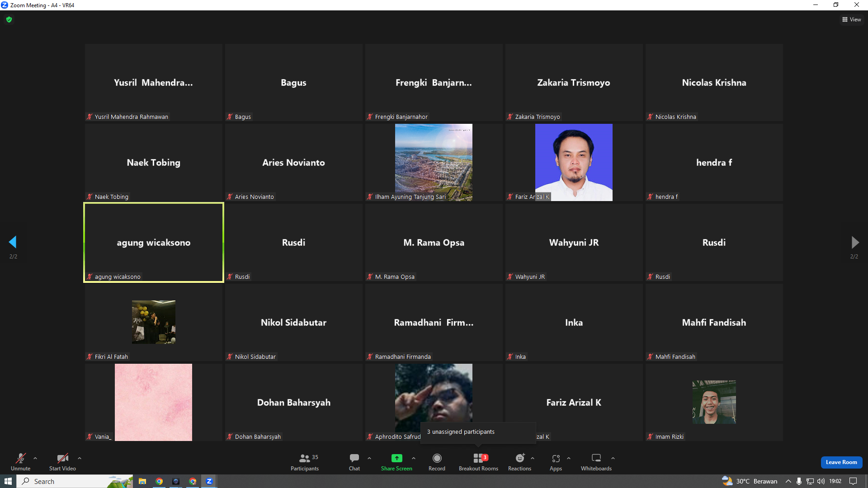Open the Windows notification center
The height and width of the screenshot is (488, 868).
pyautogui.click(x=853, y=481)
